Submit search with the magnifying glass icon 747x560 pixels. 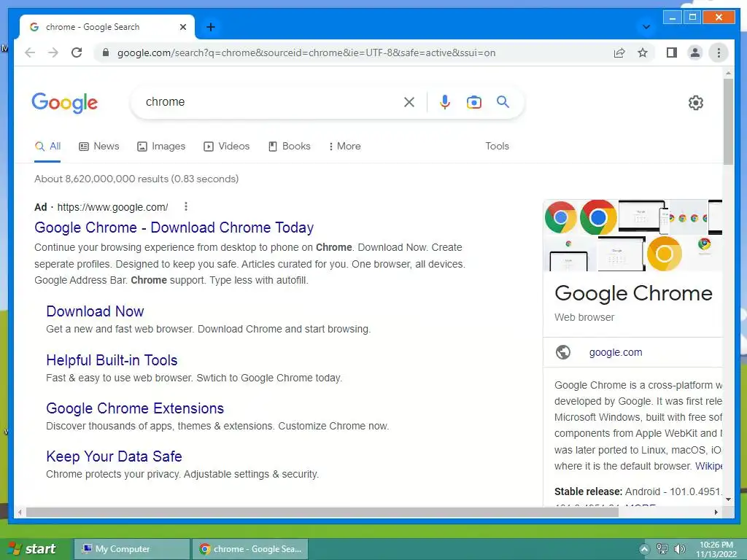pos(503,101)
